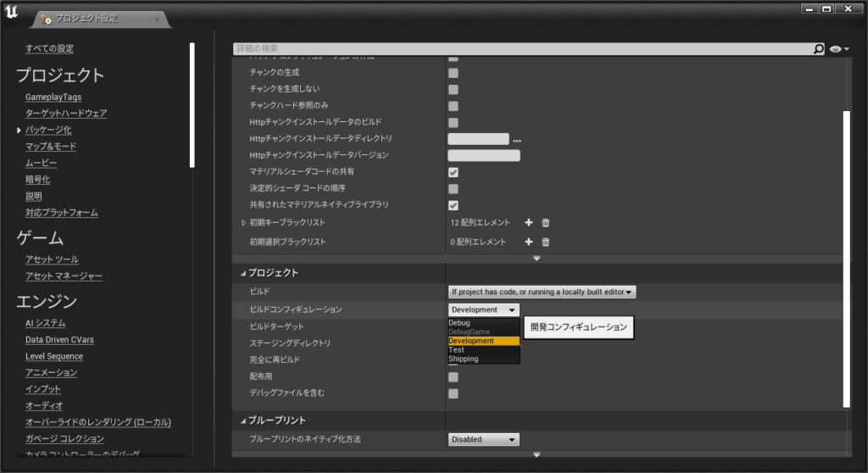Open ブループリントのネイティブ化方法 Disabled dropdown
The image size is (868, 473).
483,439
